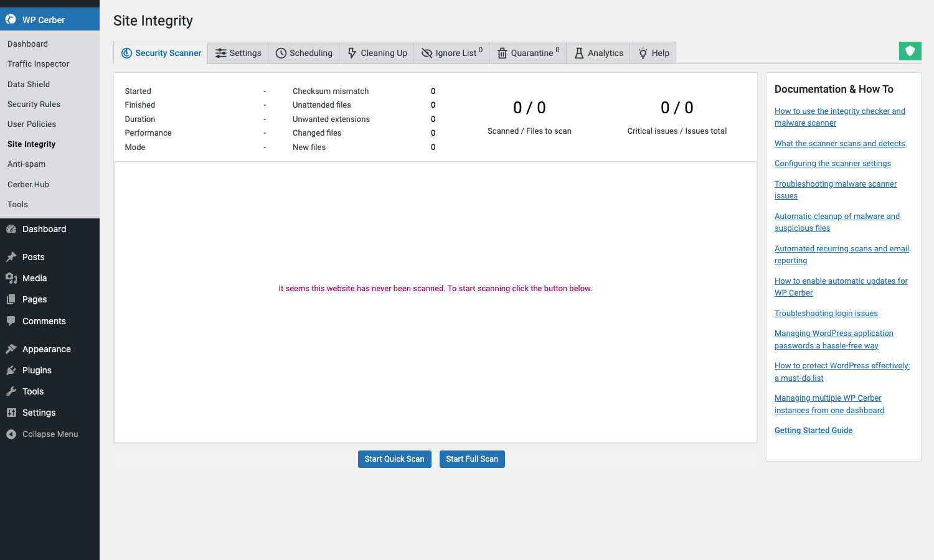Click the Security Scanner tab icon
The width and height of the screenshot is (934, 560).
pyautogui.click(x=126, y=53)
